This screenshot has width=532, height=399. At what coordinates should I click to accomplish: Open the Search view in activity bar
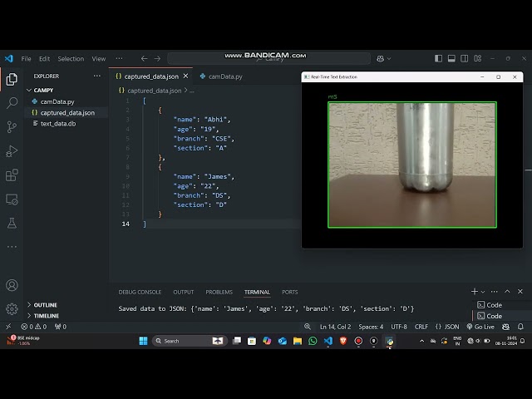(x=12, y=103)
